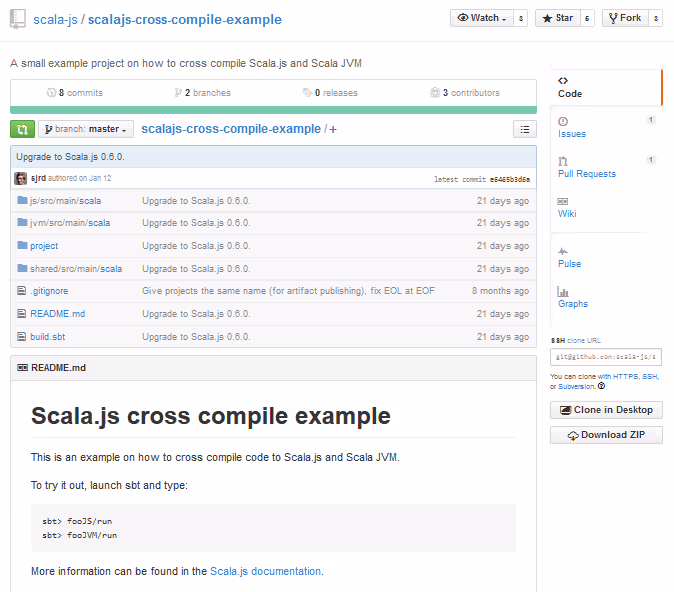Image resolution: width=674 pixels, height=592 pixels.
Task: Click the Pulse activity icon
Action: [x=563, y=251]
